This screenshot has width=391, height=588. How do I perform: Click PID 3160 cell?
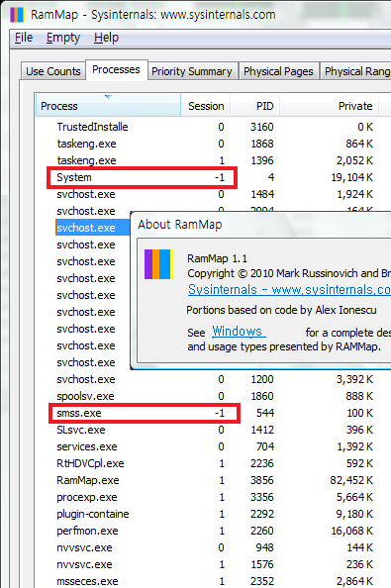[262, 127]
